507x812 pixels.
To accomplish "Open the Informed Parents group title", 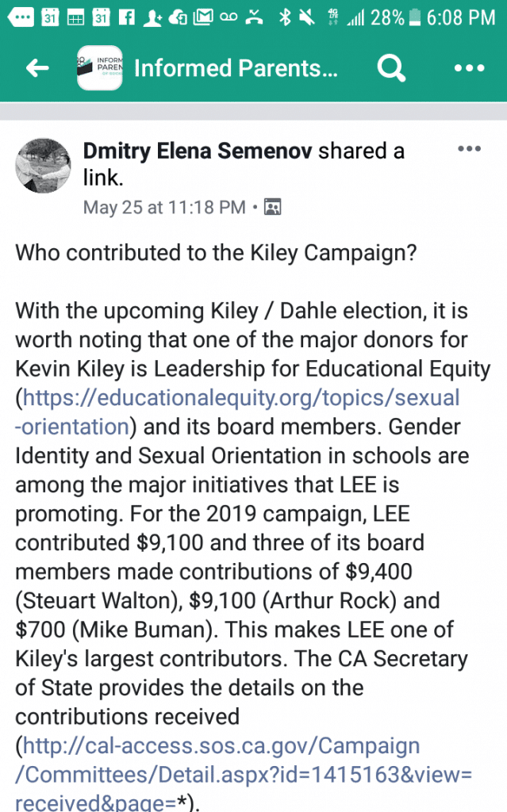I will pos(236,68).
